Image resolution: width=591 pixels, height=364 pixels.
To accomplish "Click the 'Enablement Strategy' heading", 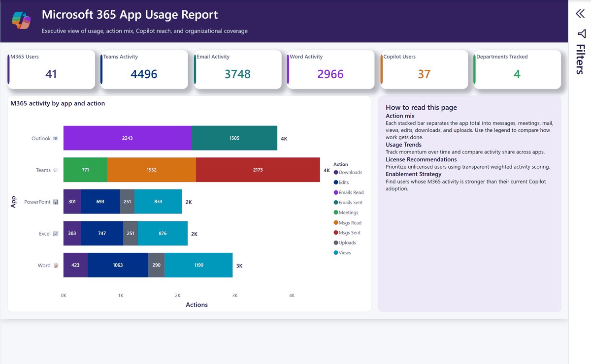I will coord(414,174).
